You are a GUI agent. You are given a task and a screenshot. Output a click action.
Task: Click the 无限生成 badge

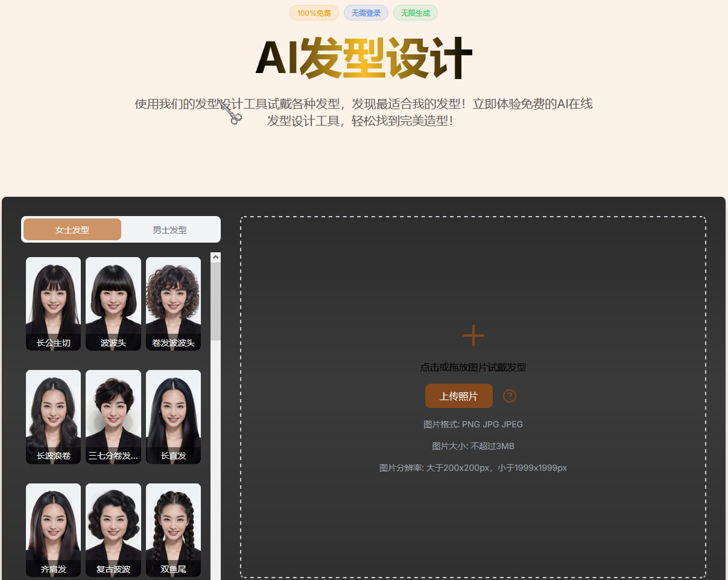coord(416,13)
